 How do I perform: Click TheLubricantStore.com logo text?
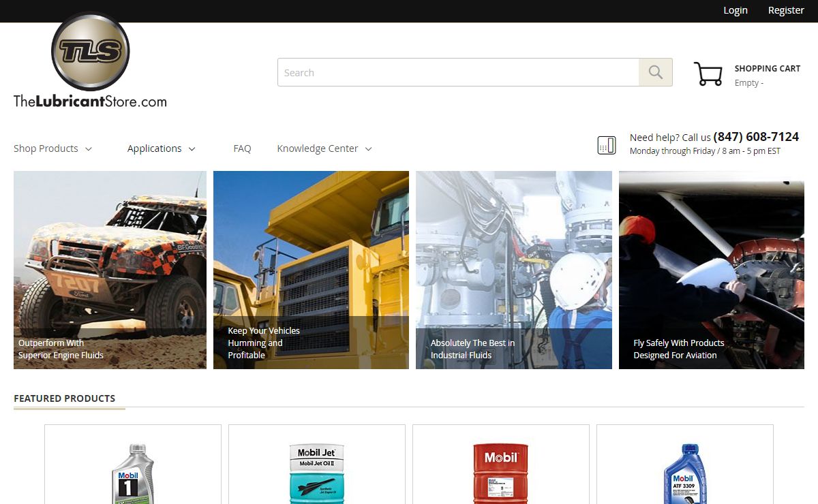(x=90, y=101)
